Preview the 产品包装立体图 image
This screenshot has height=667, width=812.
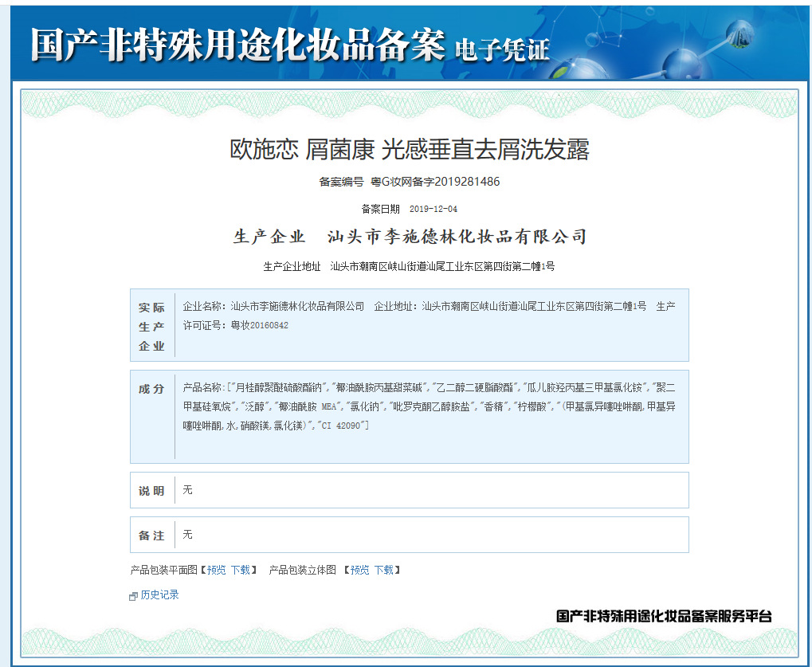360,570
